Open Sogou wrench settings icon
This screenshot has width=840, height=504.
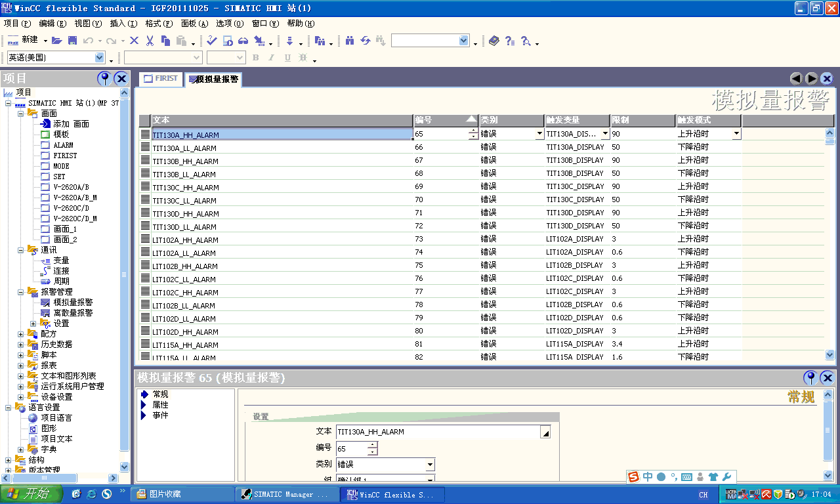726,477
